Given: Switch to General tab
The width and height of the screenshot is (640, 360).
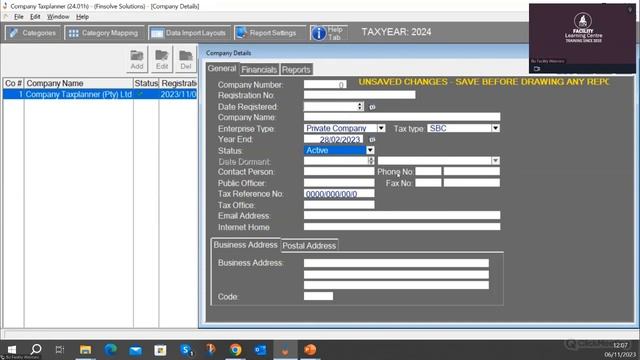Looking at the screenshot, I should pos(222,69).
